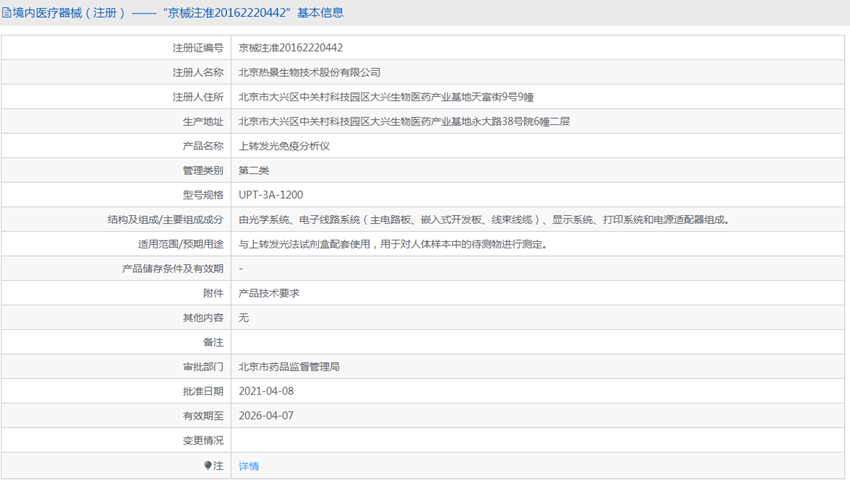Click the 变更情况 label
850x482 pixels.
(203, 440)
